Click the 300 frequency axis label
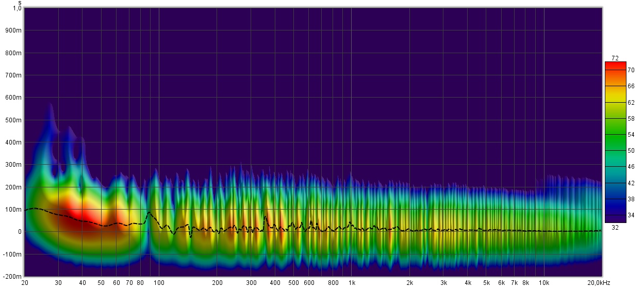 coord(251,283)
